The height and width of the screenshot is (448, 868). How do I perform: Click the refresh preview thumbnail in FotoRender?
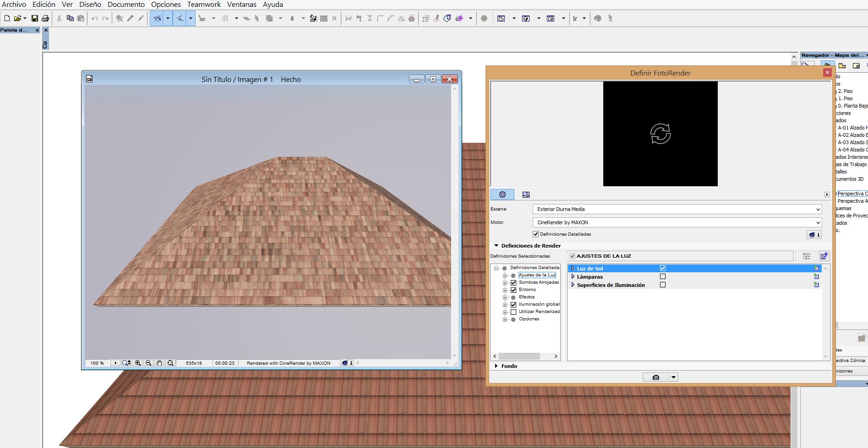pos(660,134)
